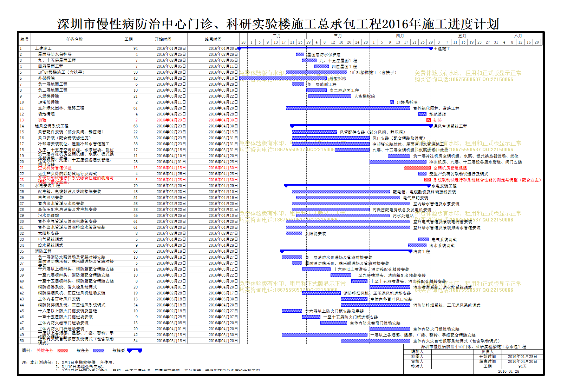Select the red task name 初验 in the table

click(x=42, y=120)
